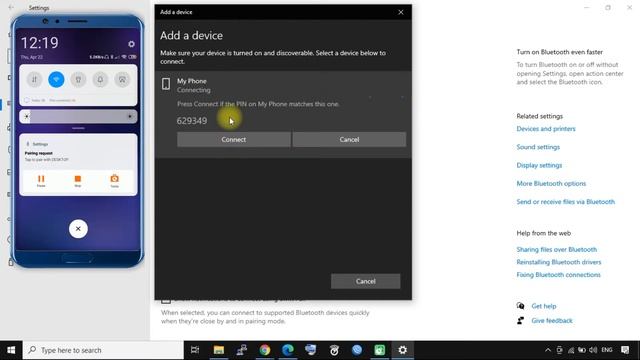Viewport: 640px width, 360px height.
Task: Open Fixing Bluetooth connections help link
Action: click(x=558, y=275)
